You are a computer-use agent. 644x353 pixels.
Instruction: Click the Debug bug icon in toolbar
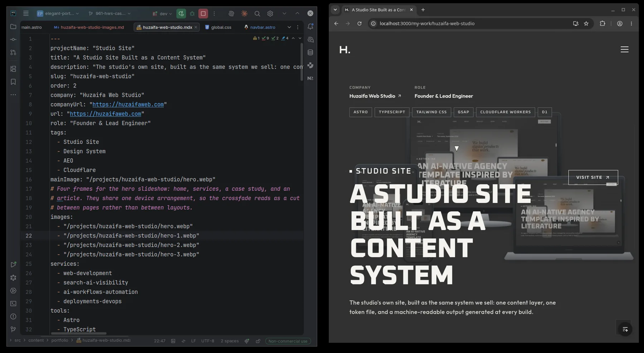pos(192,14)
